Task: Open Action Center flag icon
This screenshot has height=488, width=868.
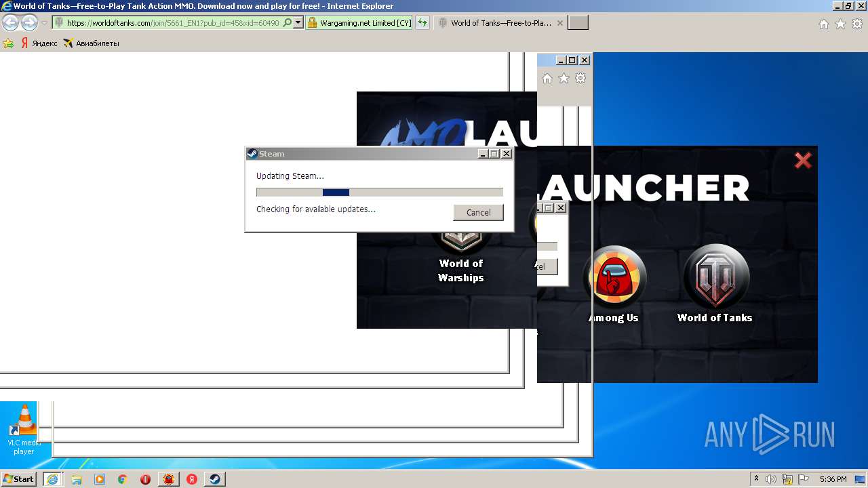Action: pos(804,479)
